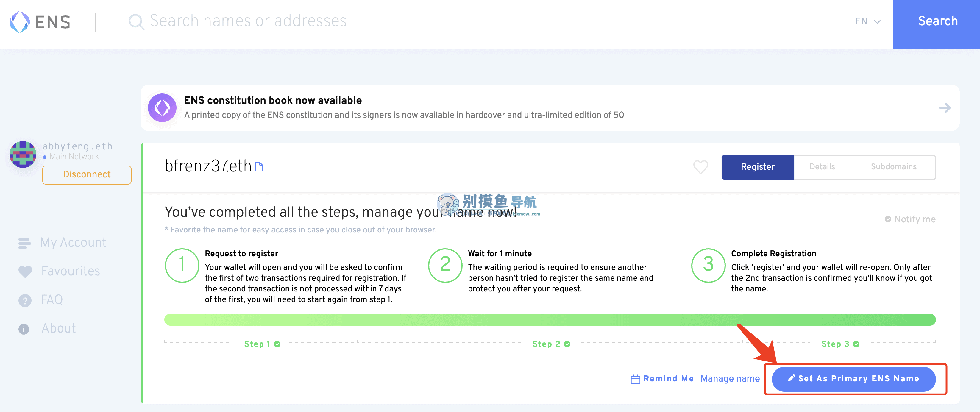Click the Wait for 1 minute heading
This screenshot has height=412, width=980.
(500, 254)
